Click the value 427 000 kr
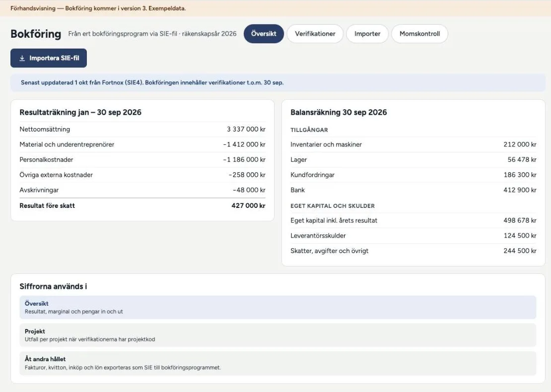The width and height of the screenshot is (551, 392). pos(248,205)
